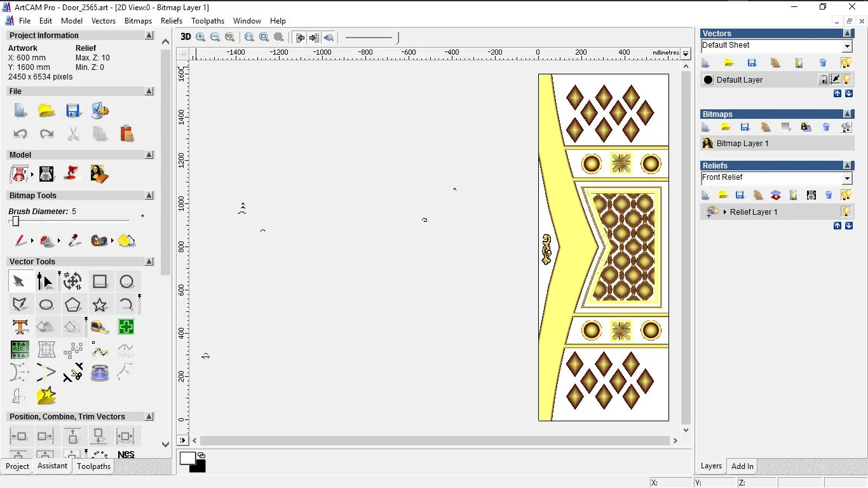The image size is (868, 488).
Task: Open the Default Sheet dropdown
Action: click(846, 46)
